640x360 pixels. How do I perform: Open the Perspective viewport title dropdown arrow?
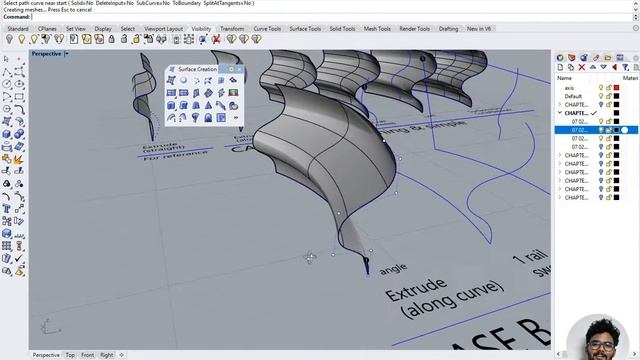click(67, 54)
